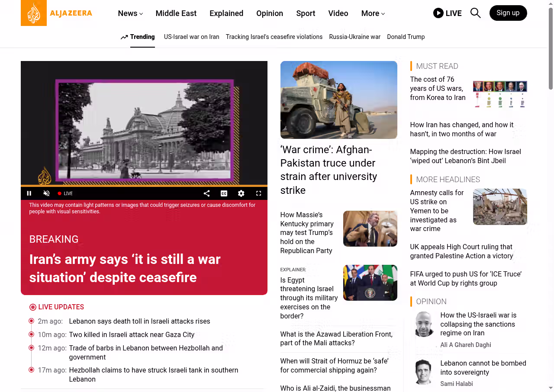This screenshot has width=554, height=392.
Task: Click the Sign up button
Action: [x=508, y=13]
